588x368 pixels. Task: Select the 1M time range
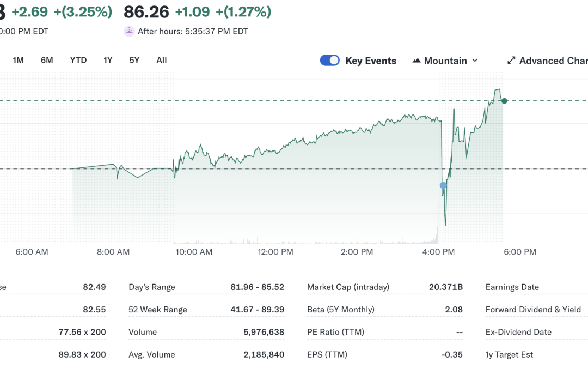(18, 60)
